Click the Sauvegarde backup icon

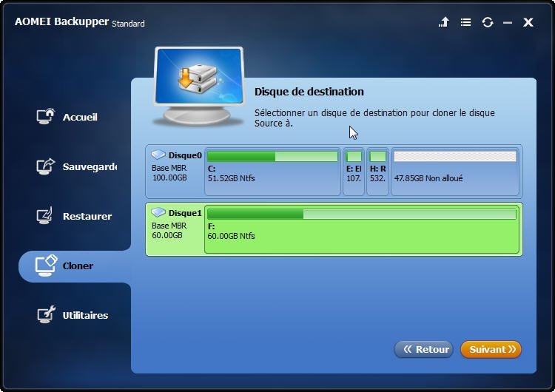(x=45, y=166)
